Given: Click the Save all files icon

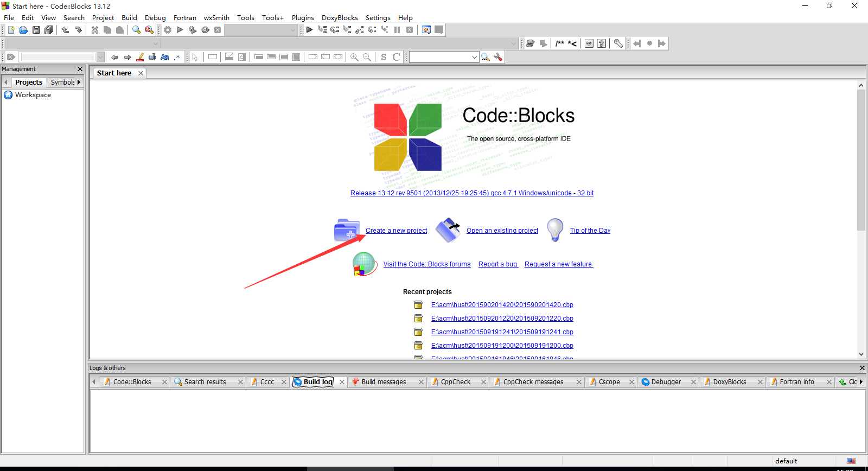Looking at the screenshot, I should [x=49, y=30].
